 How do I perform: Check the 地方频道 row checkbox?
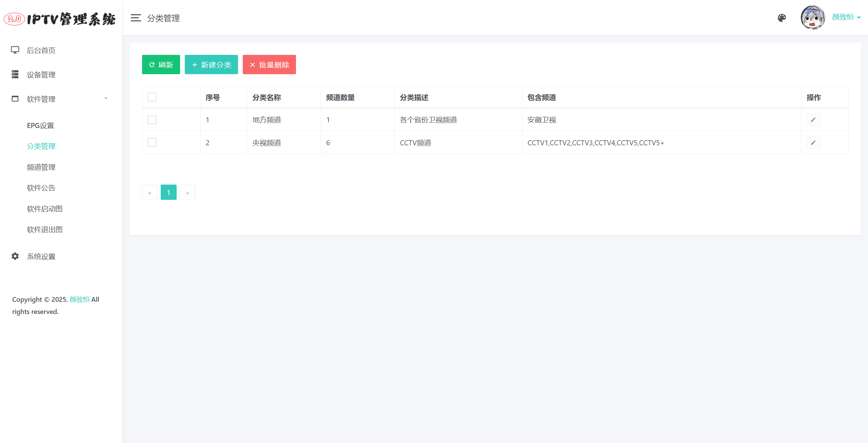pos(152,120)
